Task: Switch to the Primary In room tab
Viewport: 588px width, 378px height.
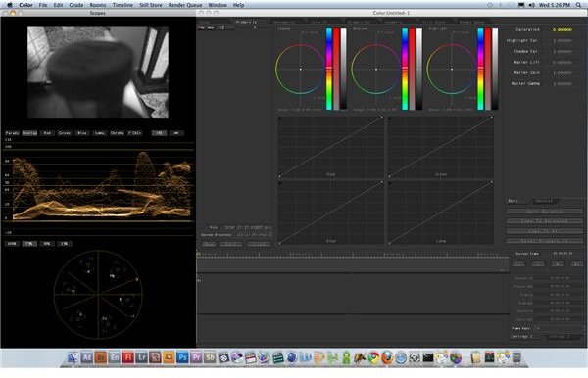Action: [x=246, y=22]
